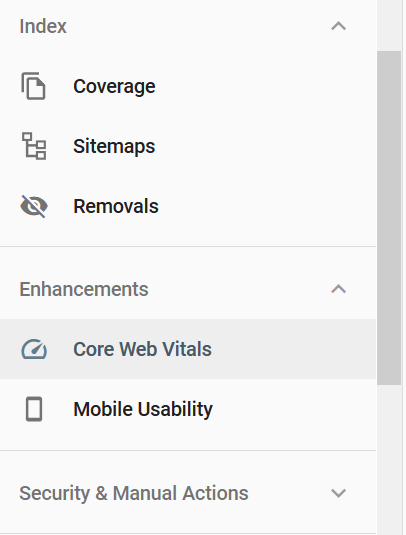Click the Mobile Usability phone icon
This screenshot has width=406, height=535.
[x=34, y=409]
